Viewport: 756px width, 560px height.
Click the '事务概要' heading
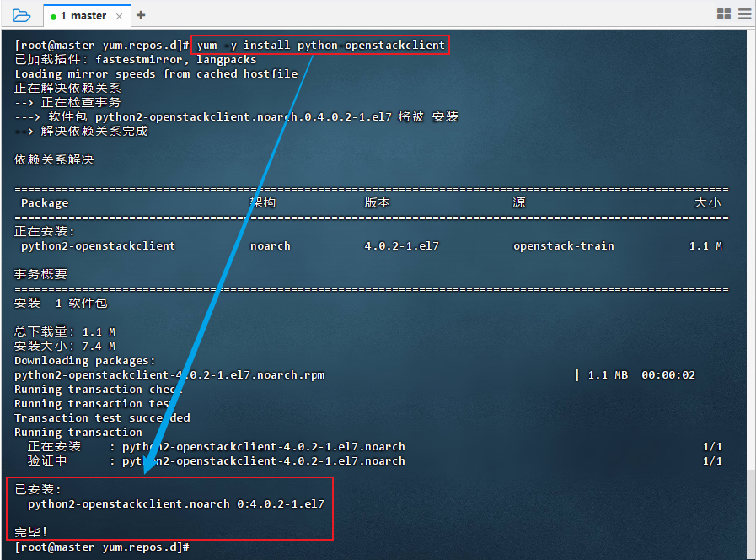coord(40,274)
